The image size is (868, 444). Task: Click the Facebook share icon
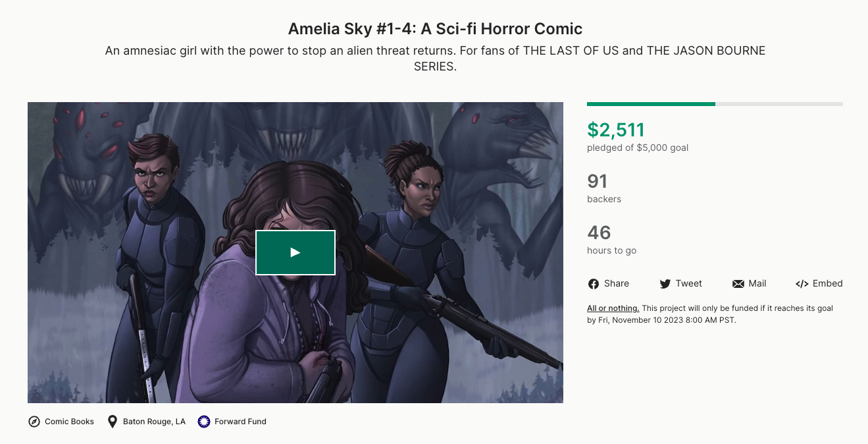tap(594, 284)
